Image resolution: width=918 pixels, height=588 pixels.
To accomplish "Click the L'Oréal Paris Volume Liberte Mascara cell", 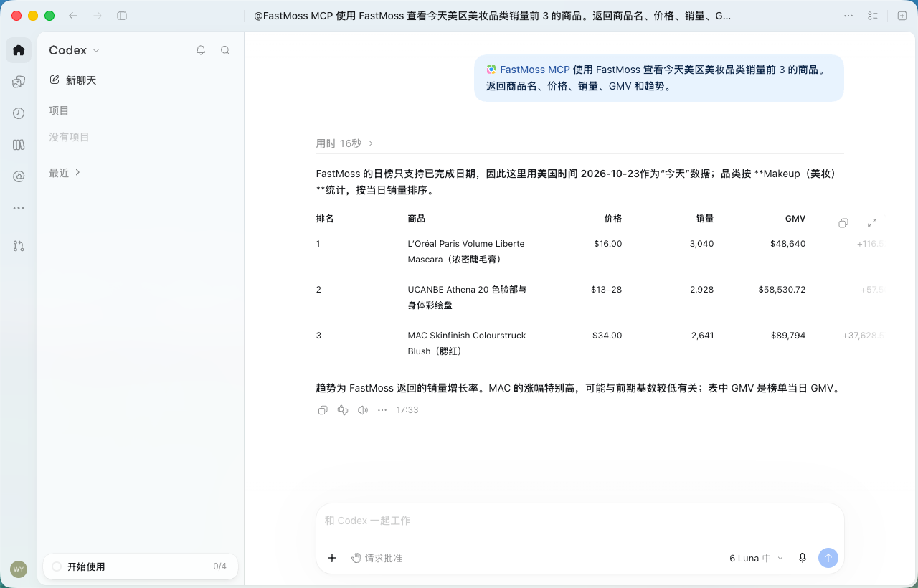I will pyautogui.click(x=466, y=252).
